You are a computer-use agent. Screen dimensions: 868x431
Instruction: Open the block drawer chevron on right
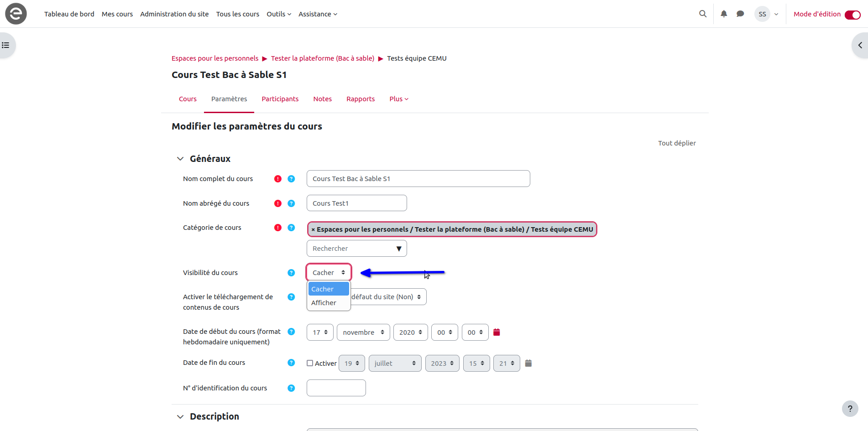[860, 45]
